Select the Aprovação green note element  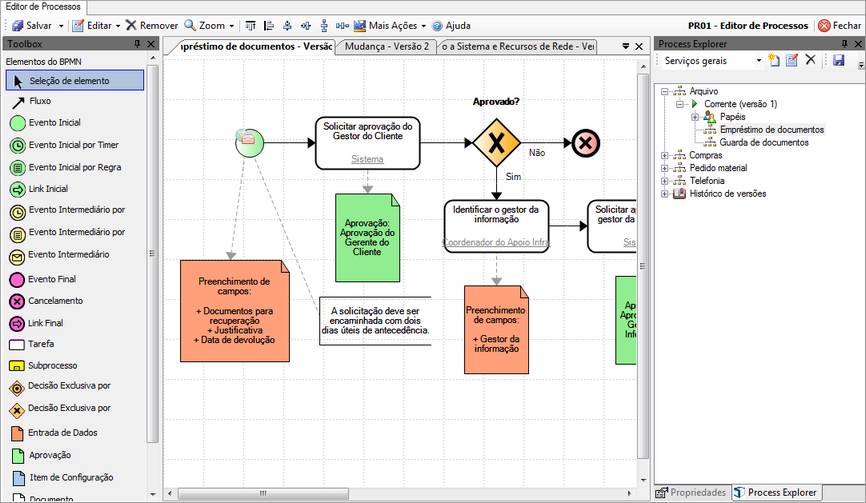click(41, 455)
